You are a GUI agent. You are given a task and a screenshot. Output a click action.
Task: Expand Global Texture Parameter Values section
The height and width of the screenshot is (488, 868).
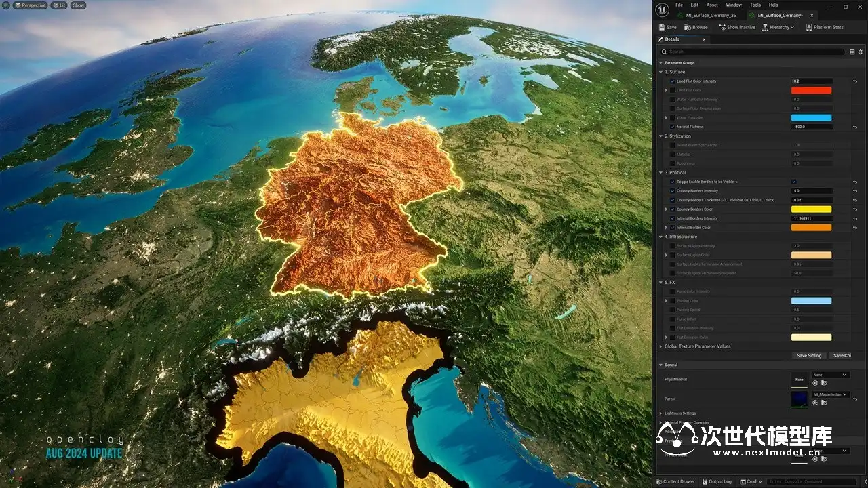click(661, 346)
